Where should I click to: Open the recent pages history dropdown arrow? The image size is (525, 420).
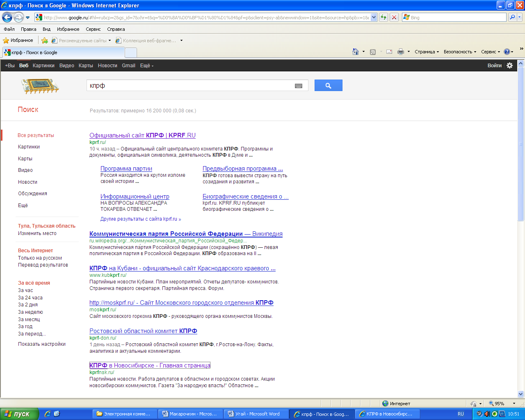(27, 18)
